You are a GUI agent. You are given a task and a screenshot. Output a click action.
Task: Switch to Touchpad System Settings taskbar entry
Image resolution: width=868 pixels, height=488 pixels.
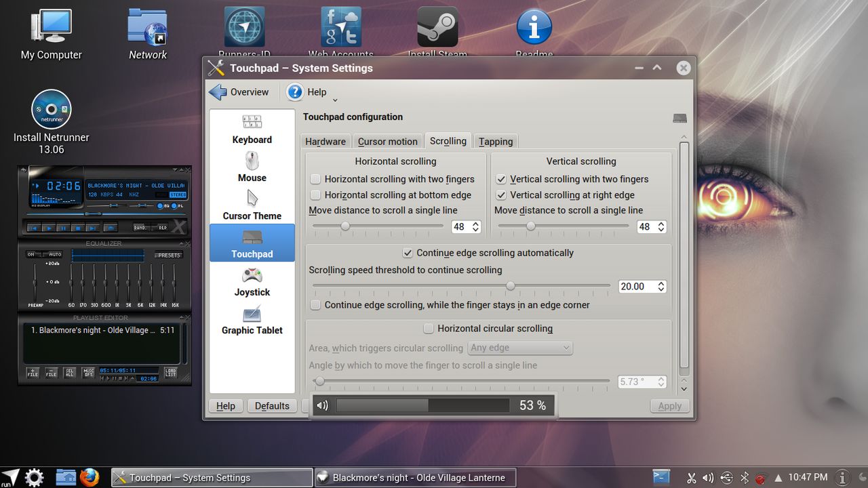pyautogui.click(x=211, y=477)
